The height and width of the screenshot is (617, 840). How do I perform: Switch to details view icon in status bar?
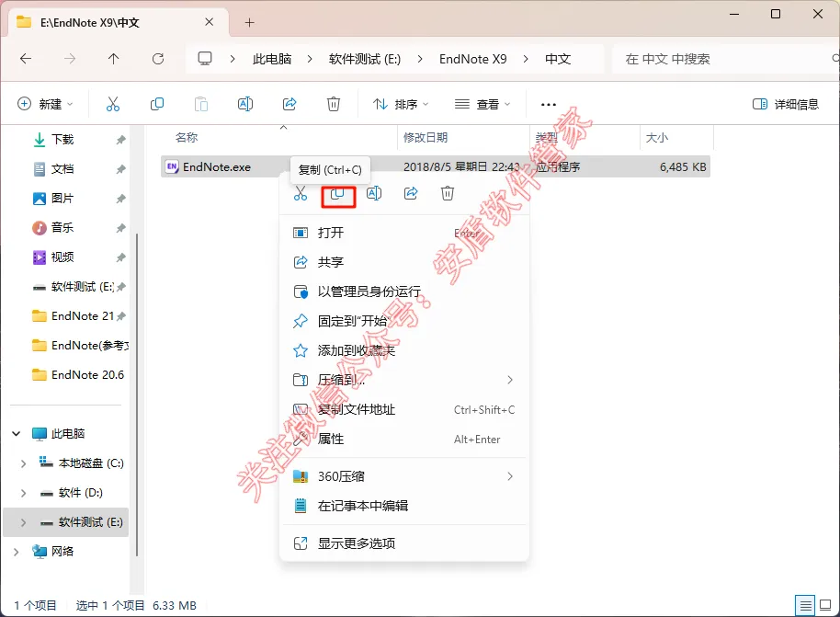pyautogui.click(x=805, y=606)
